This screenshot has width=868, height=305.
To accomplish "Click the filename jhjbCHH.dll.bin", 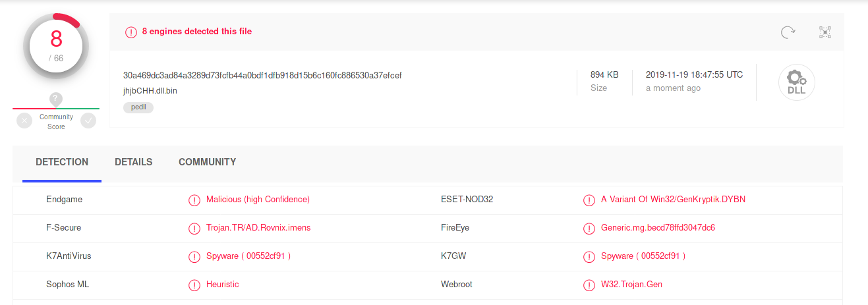I will (150, 91).
